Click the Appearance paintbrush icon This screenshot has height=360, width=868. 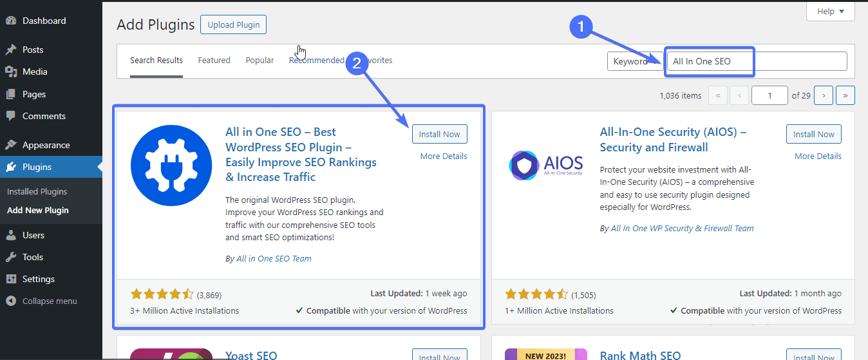pyautogui.click(x=11, y=145)
